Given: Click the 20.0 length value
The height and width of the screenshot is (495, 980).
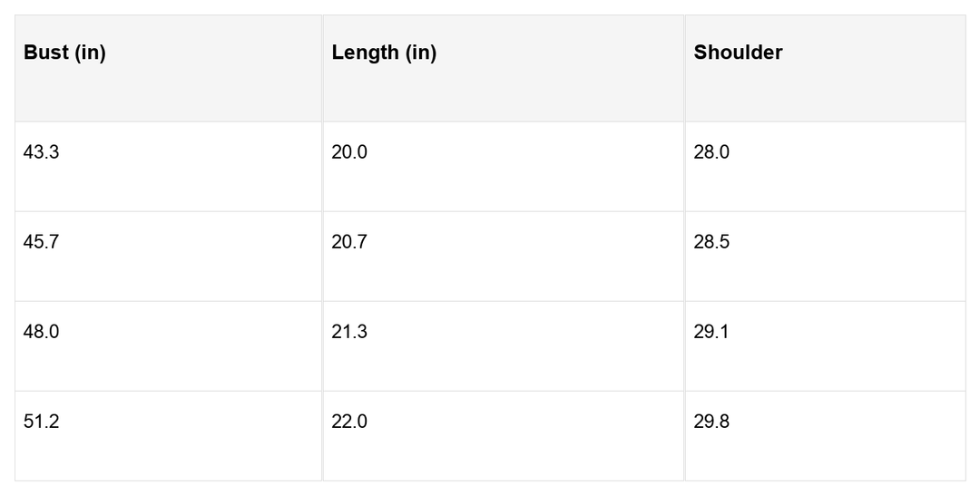Looking at the screenshot, I should coord(349,152).
